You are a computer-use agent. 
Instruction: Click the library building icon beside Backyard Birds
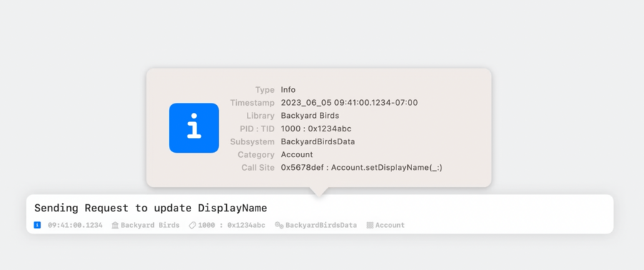point(115,225)
